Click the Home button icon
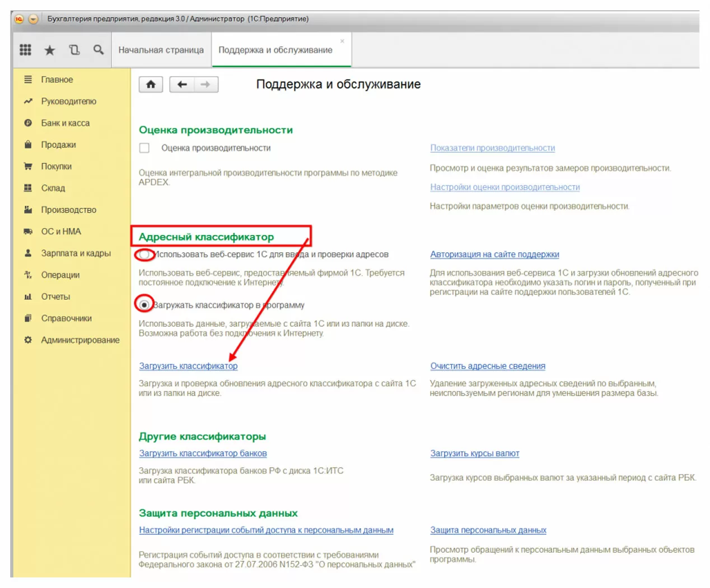Viewport: 710px width, 588px height. click(x=151, y=84)
